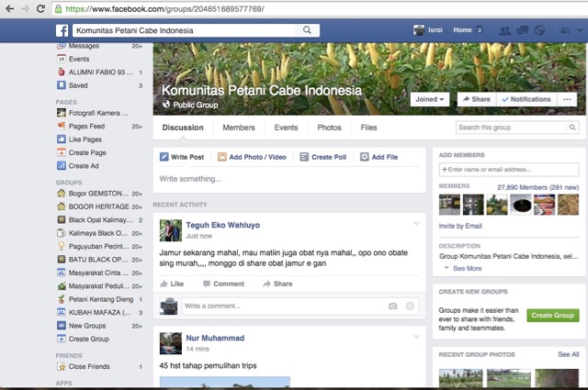Click the Facebook logo icon
This screenshot has width=588, height=390.
(62, 30)
